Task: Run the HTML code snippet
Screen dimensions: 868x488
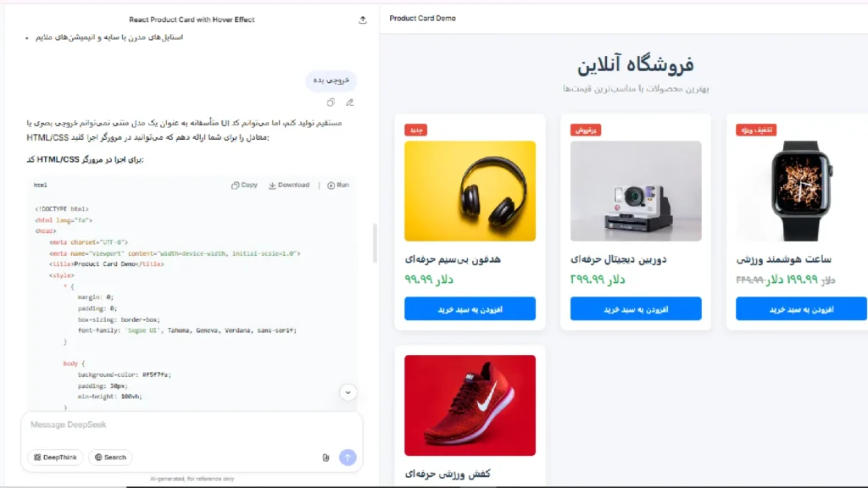Action: 337,185
